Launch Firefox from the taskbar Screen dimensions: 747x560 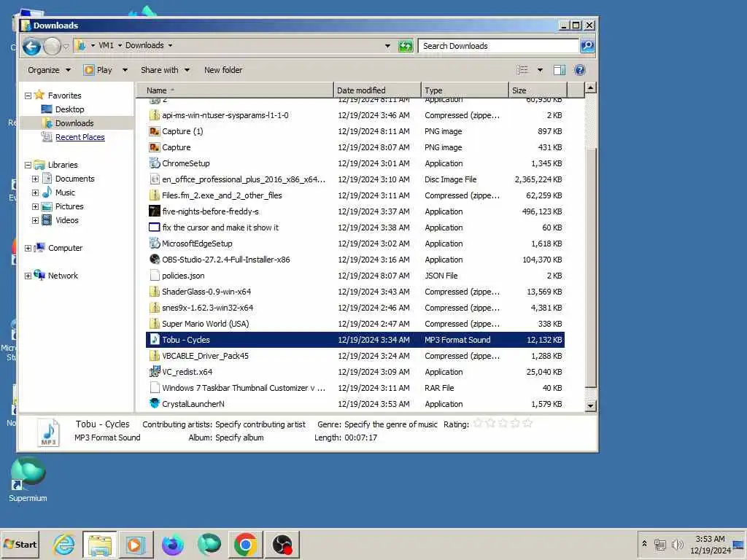(x=172, y=544)
